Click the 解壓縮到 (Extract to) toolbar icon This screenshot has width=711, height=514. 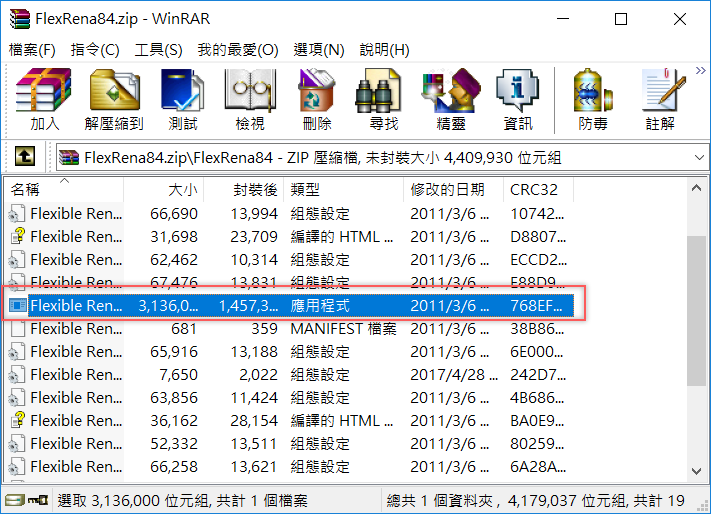(114, 99)
